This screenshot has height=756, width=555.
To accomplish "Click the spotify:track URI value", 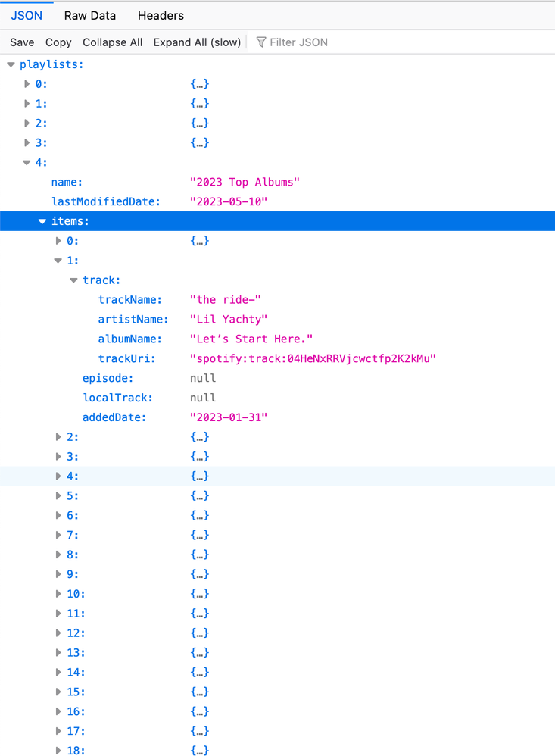I will coord(313,359).
